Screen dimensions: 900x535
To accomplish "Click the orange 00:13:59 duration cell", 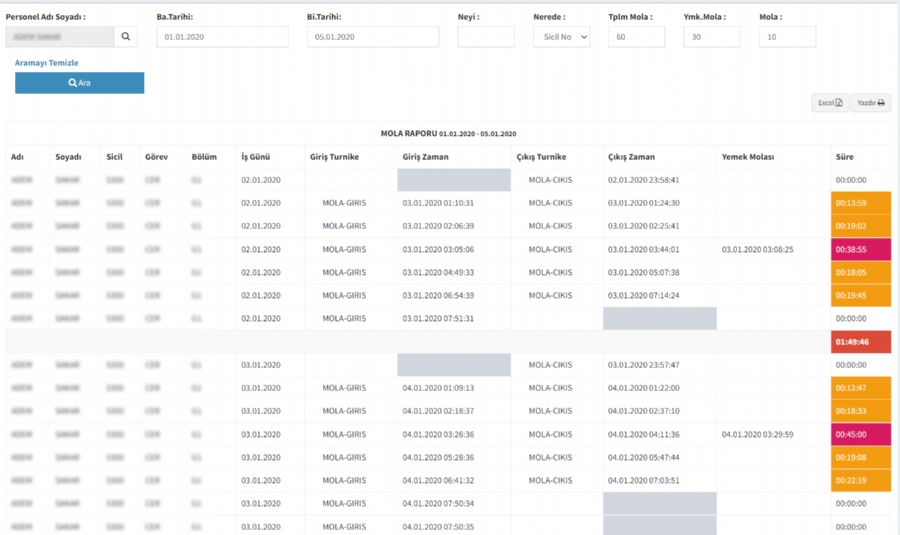I will point(860,203).
